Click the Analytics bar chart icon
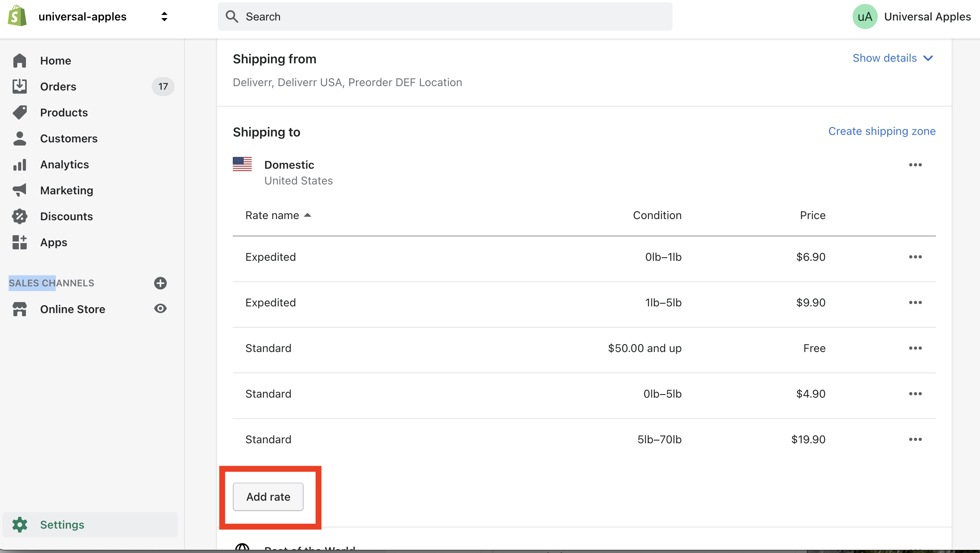The width and height of the screenshot is (980, 553). [x=20, y=164]
